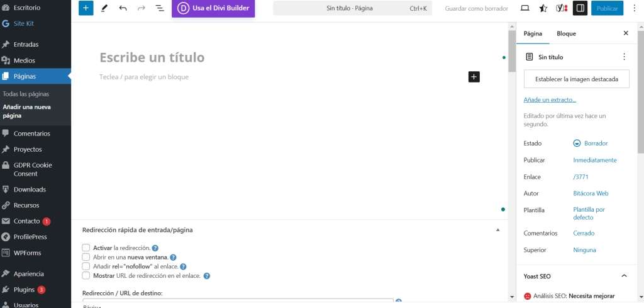The width and height of the screenshot is (644, 308).
Task: Switch to the Bloque tab
Action: (x=566, y=34)
